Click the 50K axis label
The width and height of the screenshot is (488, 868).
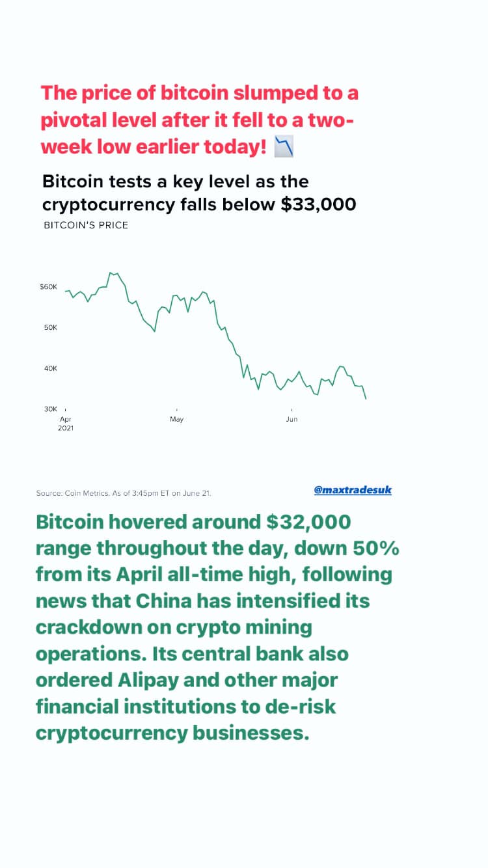click(x=51, y=327)
